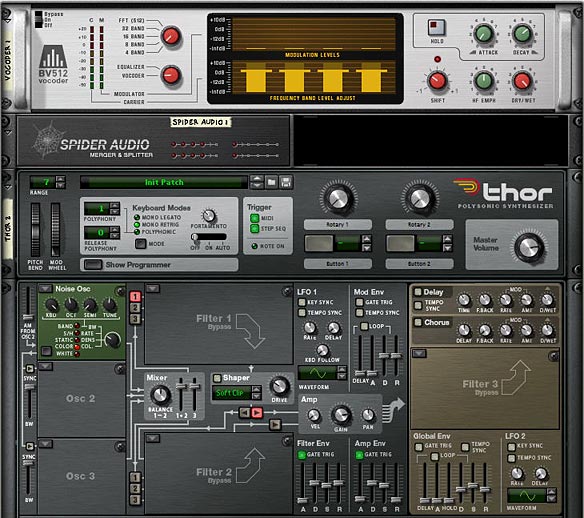The image size is (584, 518).
Task: Click the vocoder Decay knob
Action: click(x=522, y=34)
